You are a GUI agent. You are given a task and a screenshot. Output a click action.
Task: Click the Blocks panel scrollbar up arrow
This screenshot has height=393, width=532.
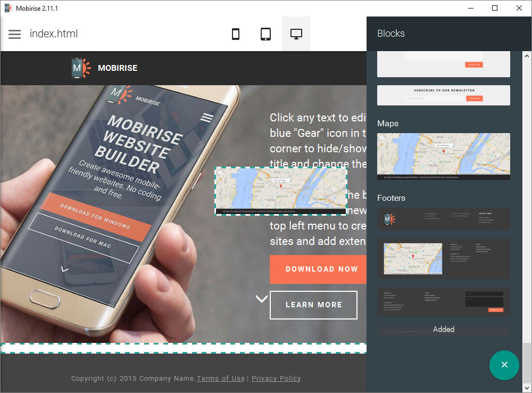(x=527, y=56)
